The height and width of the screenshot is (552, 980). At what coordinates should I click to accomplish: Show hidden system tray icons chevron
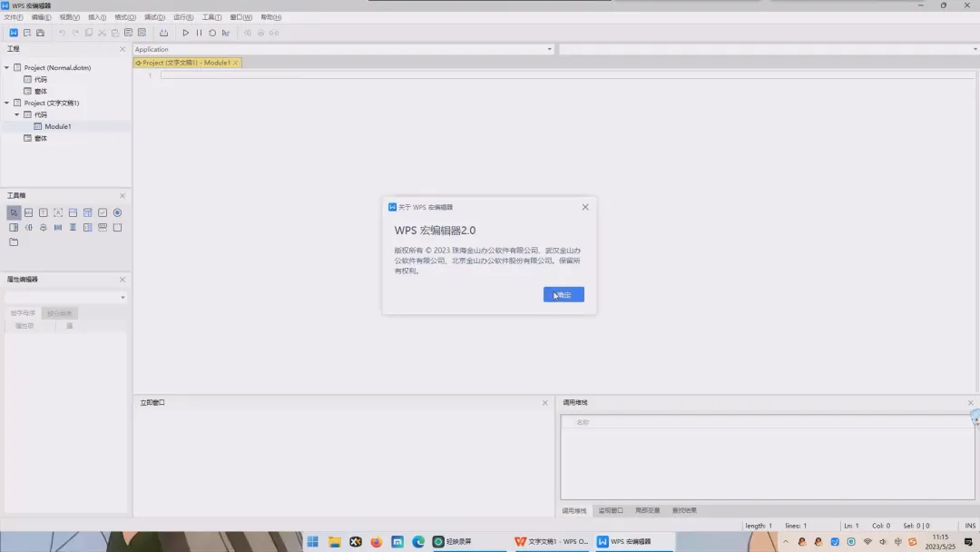click(786, 541)
